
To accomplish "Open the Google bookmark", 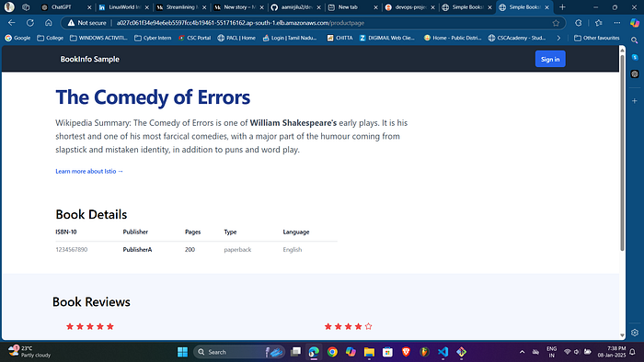I will 17,38.
